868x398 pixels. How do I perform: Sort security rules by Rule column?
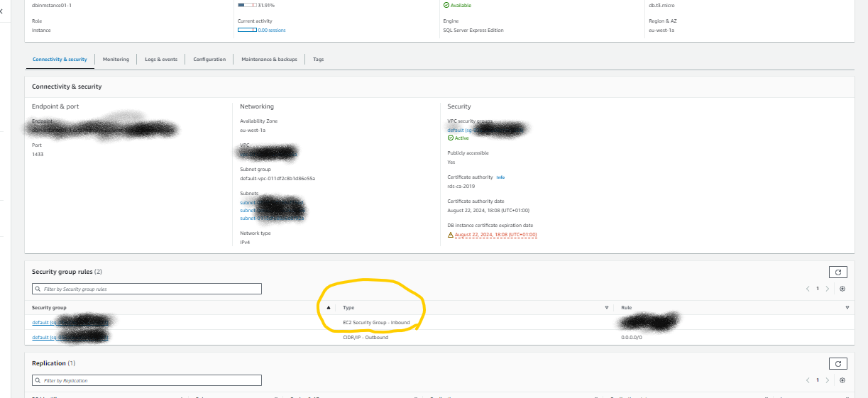click(x=847, y=308)
